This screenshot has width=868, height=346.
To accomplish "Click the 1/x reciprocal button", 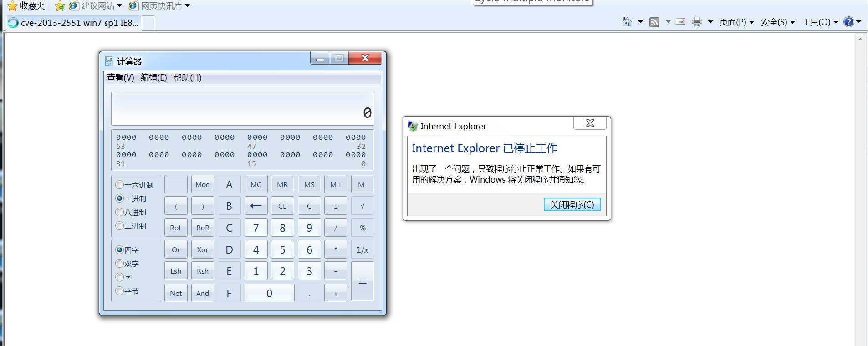I will 363,249.
